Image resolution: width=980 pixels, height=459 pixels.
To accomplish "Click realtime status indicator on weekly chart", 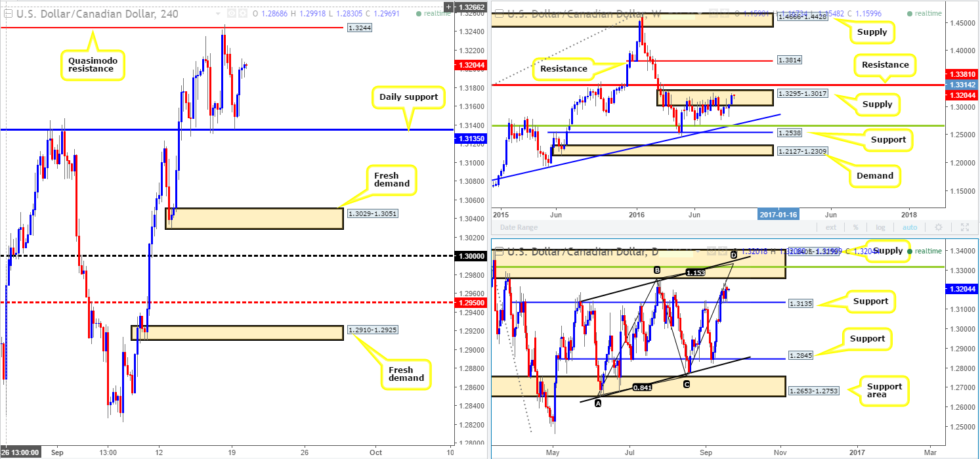I will pos(924,13).
